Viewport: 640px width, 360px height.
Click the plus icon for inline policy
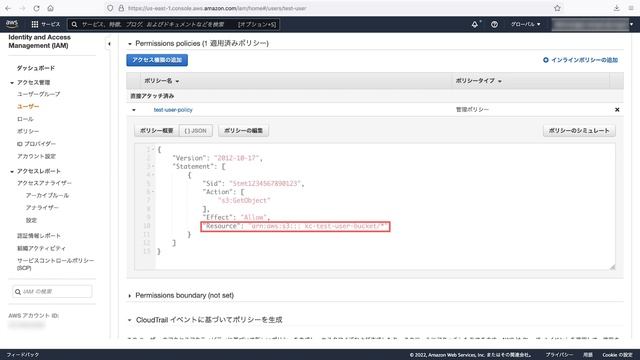click(x=546, y=60)
